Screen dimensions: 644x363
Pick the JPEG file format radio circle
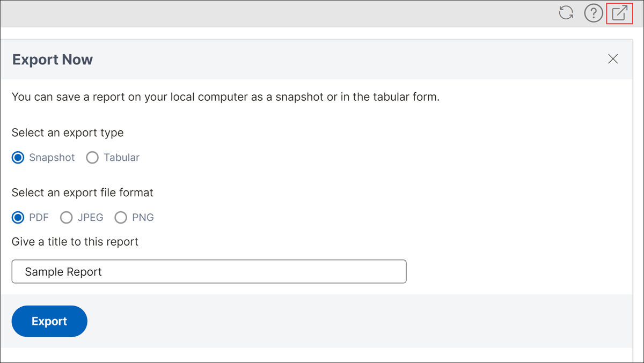(66, 217)
